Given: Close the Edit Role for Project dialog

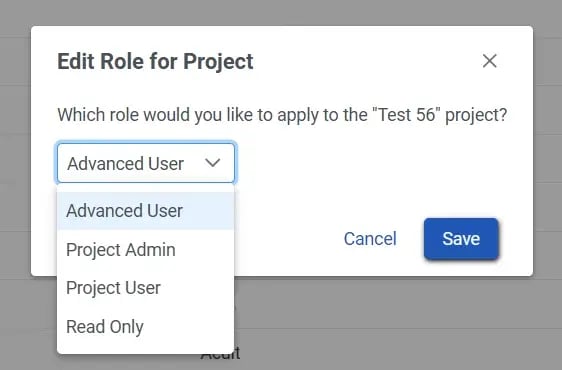Looking at the screenshot, I should pos(489,61).
